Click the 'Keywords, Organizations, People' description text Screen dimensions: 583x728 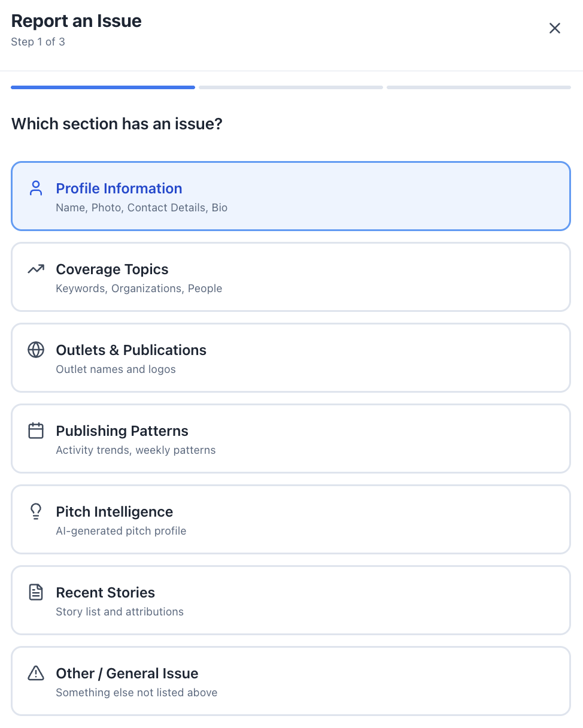pos(139,289)
